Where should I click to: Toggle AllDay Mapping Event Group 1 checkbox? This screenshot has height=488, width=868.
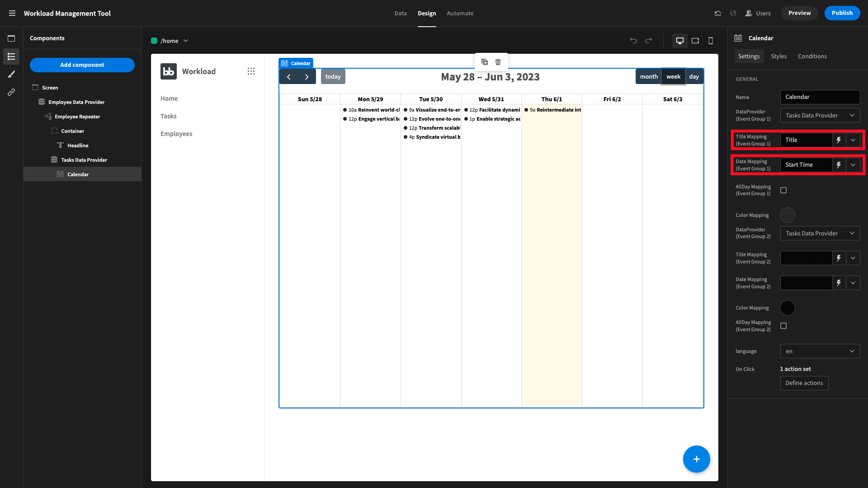click(783, 190)
